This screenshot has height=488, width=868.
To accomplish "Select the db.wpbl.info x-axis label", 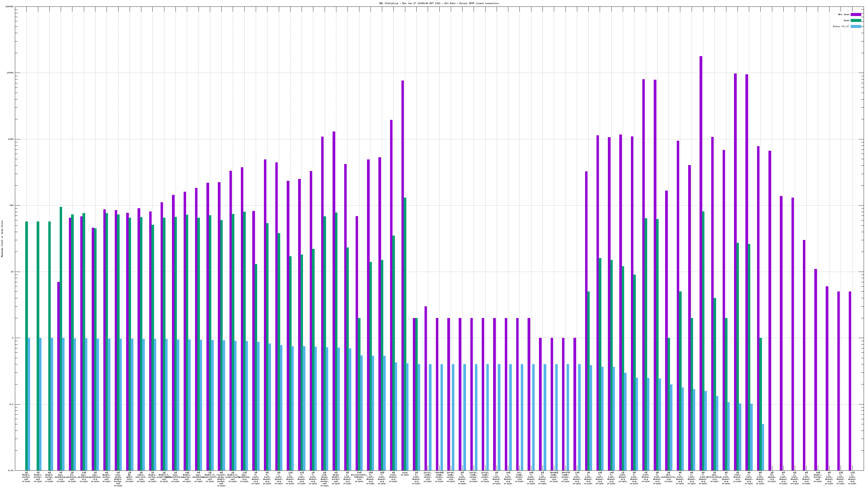I will pos(129,477).
